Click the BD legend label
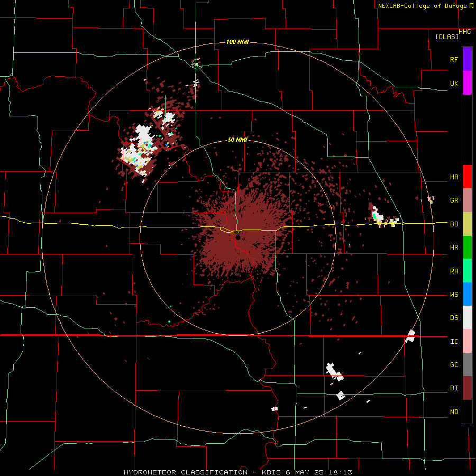Viewport: 476px width, 476px height. 454,224
